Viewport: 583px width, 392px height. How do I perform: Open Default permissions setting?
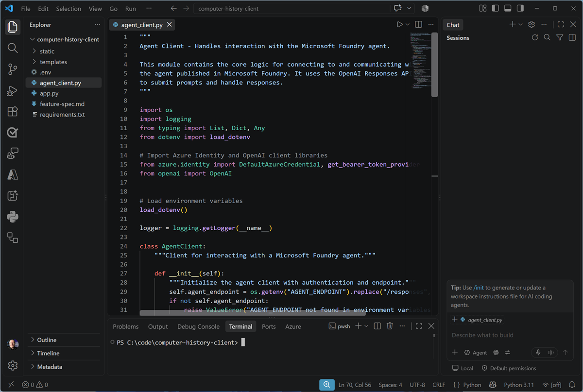(x=509, y=368)
